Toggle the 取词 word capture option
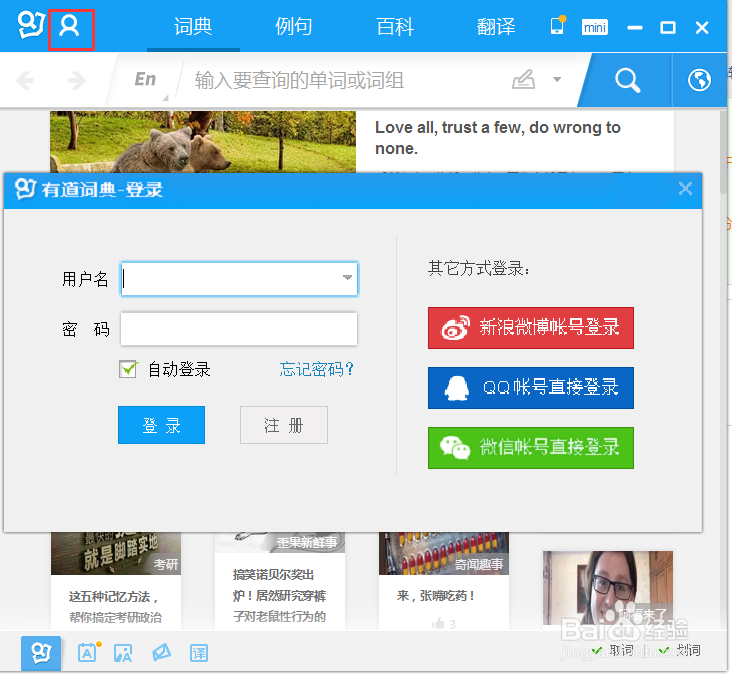The image size is (732, 678). tap(612, 650)
